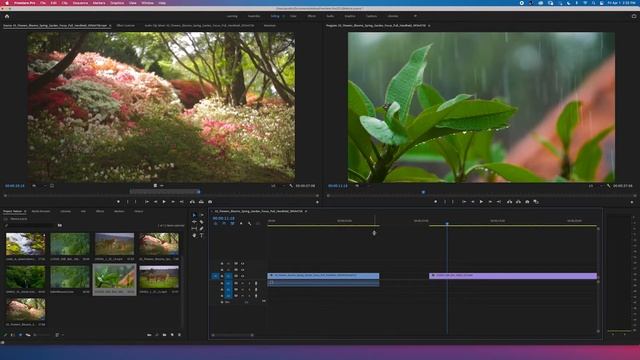640x360 pixels.
Task: Toggle Snap in the timeline
Action: tap(224, 224)
